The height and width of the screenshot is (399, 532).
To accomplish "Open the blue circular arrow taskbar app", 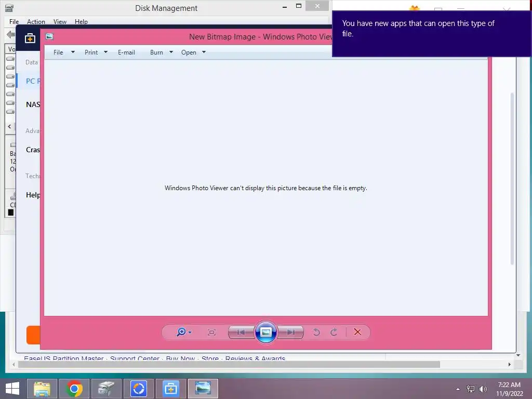I will point(138,389).
